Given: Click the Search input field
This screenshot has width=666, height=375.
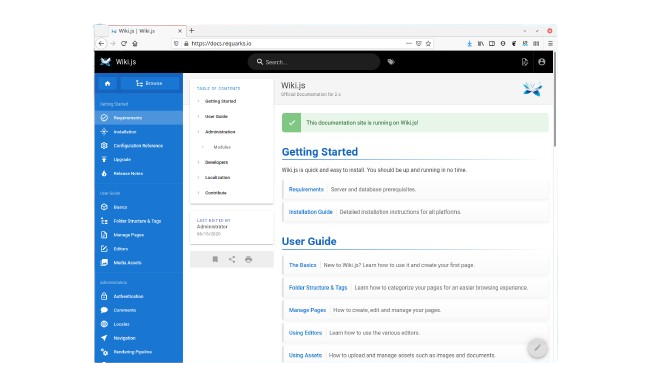Looking at the screenshot, I should tap(313, 62).
